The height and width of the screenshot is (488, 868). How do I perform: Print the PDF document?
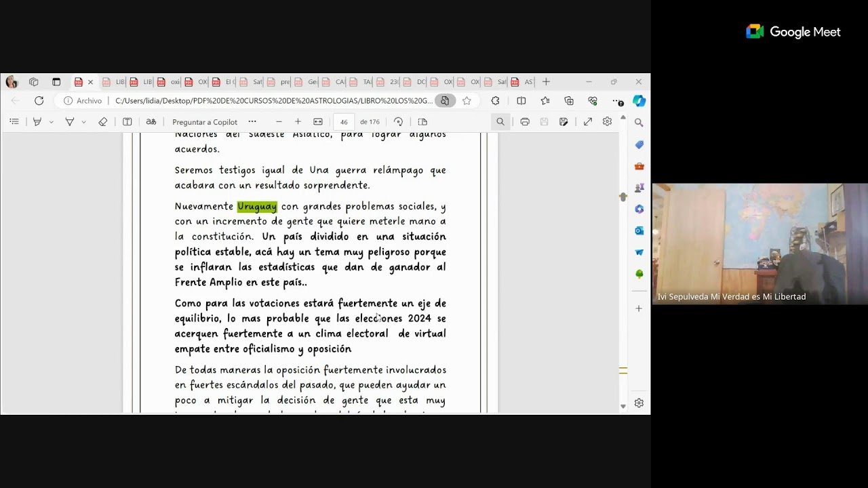pyautogui.click(x=524, y=122)
